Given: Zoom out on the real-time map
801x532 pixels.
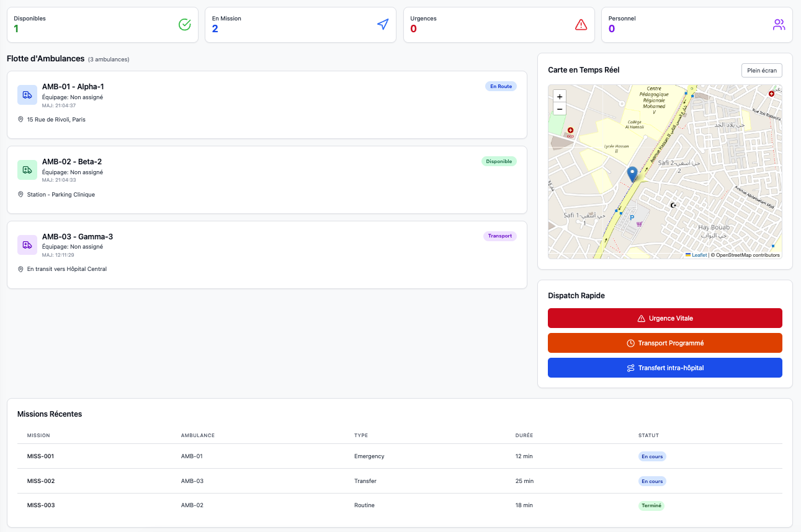Looking at the screenshot, I should [560, 109].
